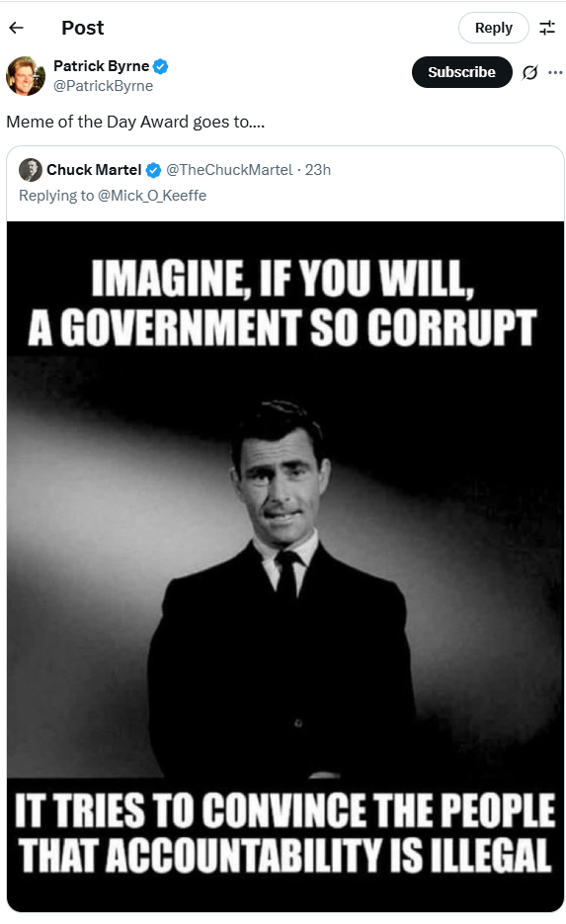Click Chuck Martel's blue verified badge

[x=153, y=170]
